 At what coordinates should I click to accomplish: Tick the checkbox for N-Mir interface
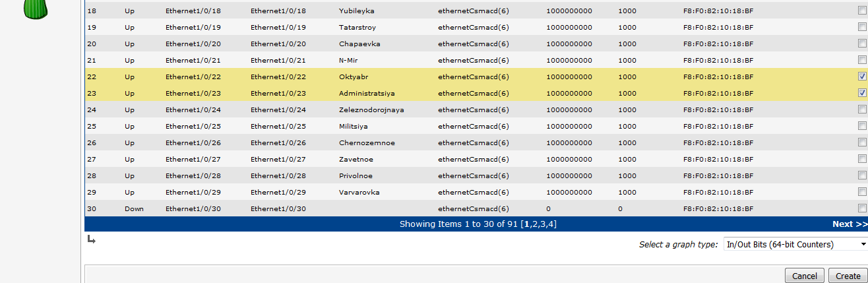click(x=862, y=60)
